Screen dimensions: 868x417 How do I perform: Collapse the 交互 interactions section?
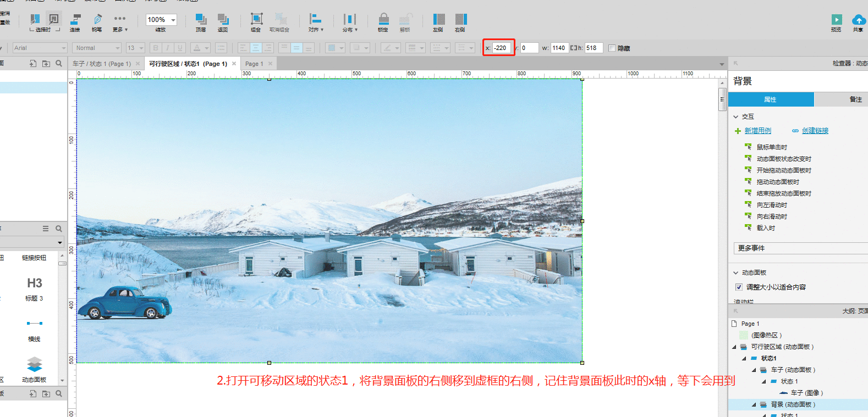pyautogui.click(x=736, y=116)
